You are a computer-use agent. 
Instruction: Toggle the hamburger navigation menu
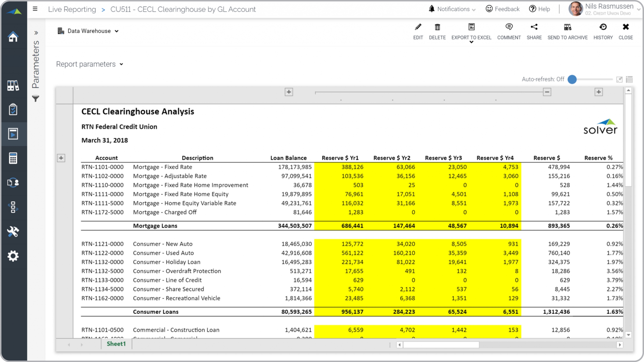tap(35, 9)
